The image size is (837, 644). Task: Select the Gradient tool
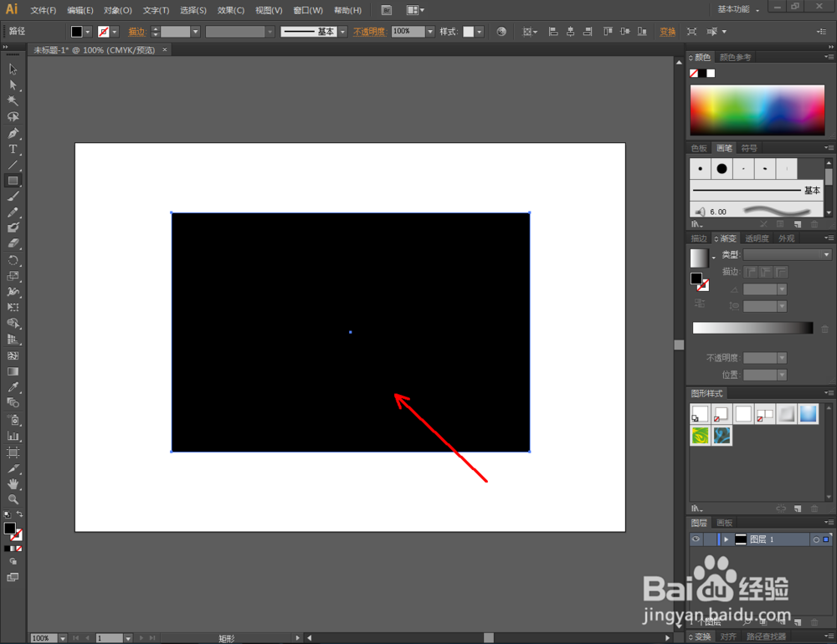coord(13,371)
